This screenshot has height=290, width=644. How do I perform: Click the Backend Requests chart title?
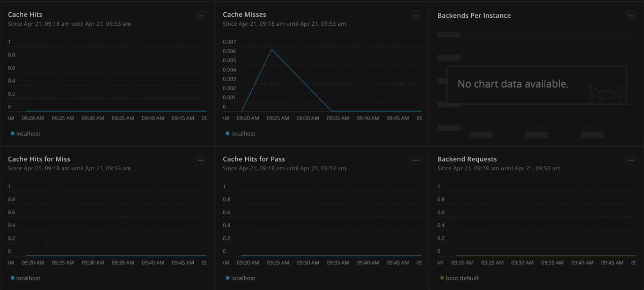[x=467, y=159]
